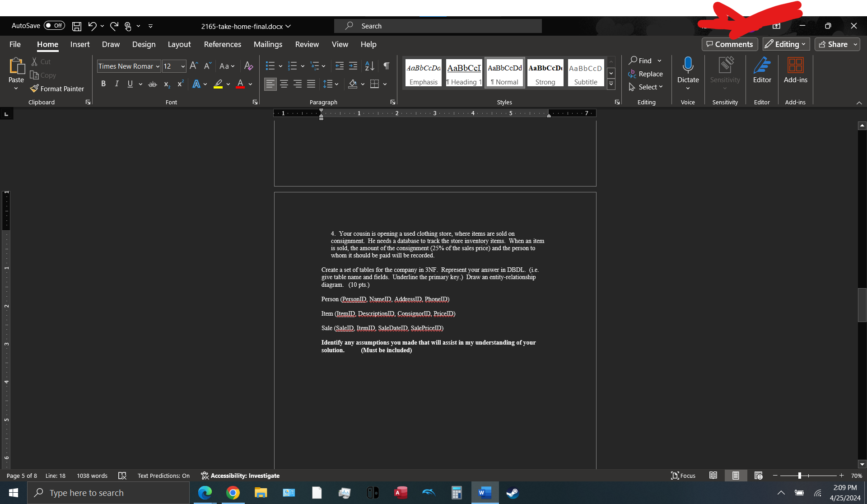Click the Add-ins grid icon
The image size is (867, 504).
(x=795, y=65)
